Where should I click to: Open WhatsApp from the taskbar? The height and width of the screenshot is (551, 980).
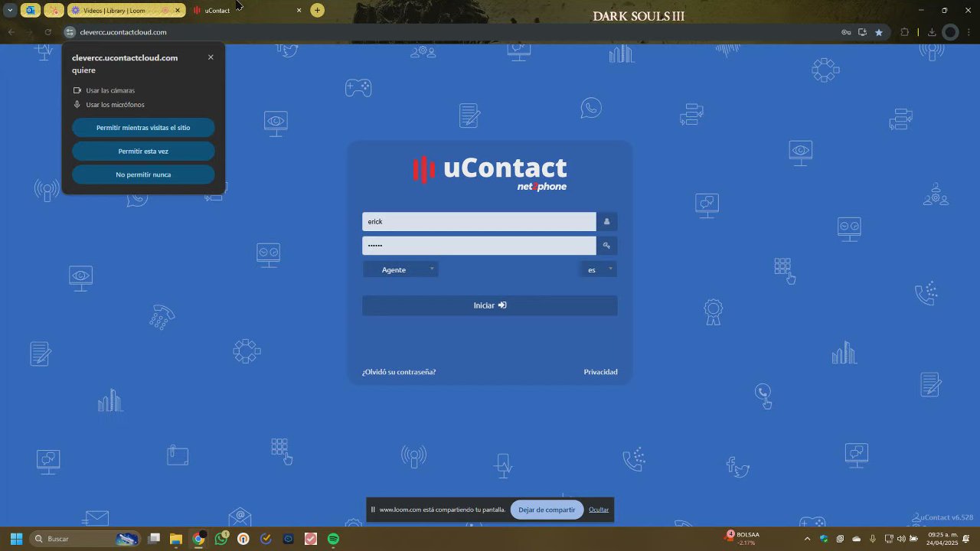[221, 539]
